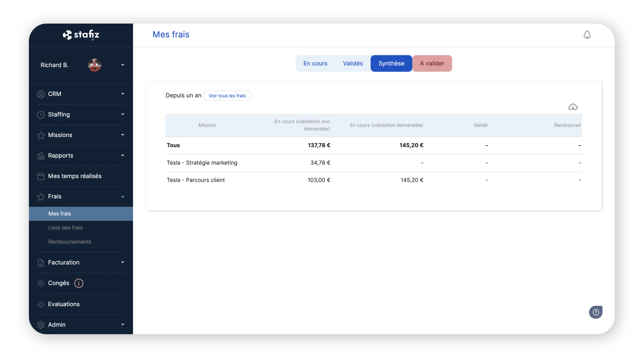Click the 137,78 € total amount
Viewport: 644px width, 357px height.
tap(319, 145)
